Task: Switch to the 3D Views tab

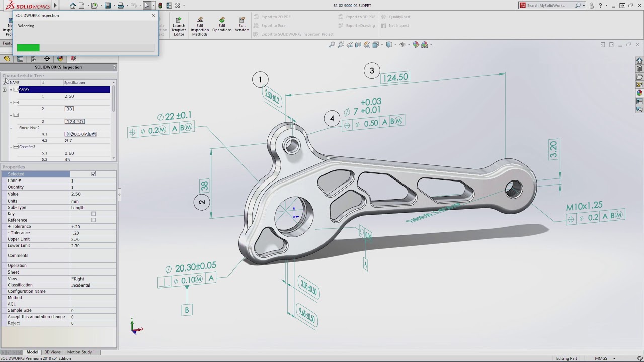Action: [x=53, y=352]
